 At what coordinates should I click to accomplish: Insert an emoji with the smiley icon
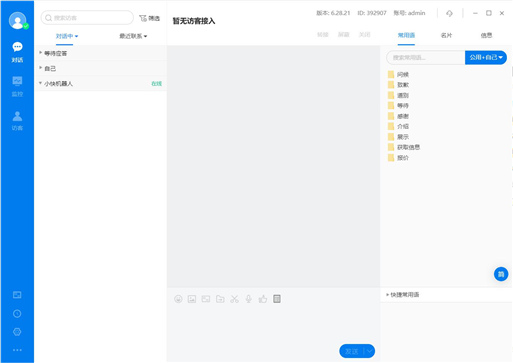click(178, 299)
